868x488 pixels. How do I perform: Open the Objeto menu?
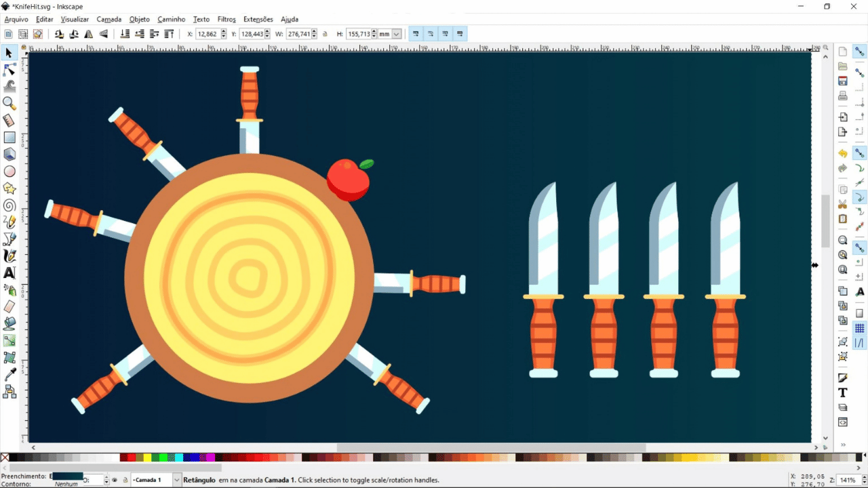tap(140, 20)
